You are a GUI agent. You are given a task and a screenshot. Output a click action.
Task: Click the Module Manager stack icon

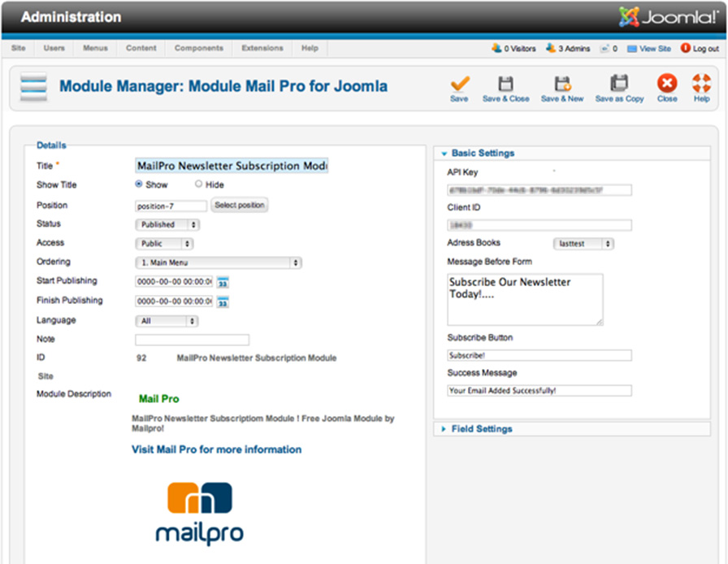point(33,86)
